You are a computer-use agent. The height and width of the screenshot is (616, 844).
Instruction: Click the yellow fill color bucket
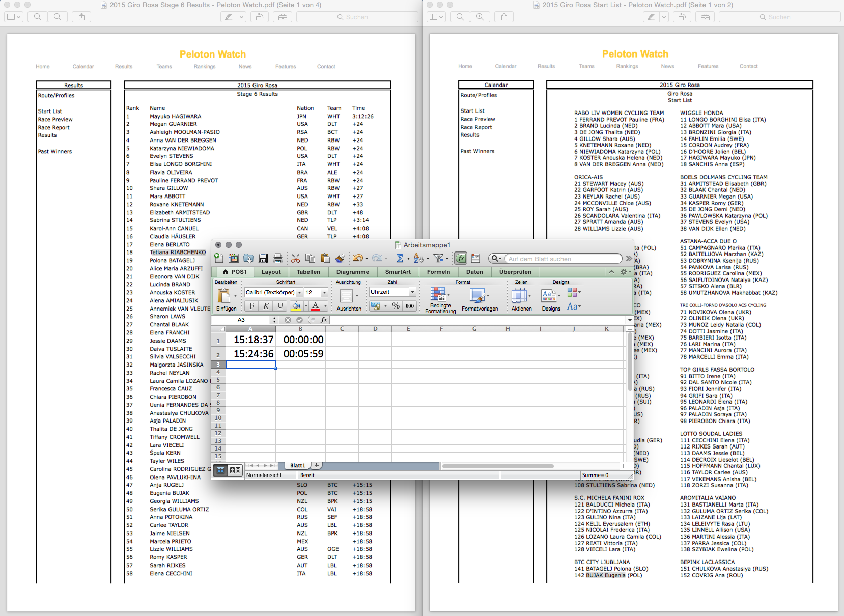pos(296,306)
